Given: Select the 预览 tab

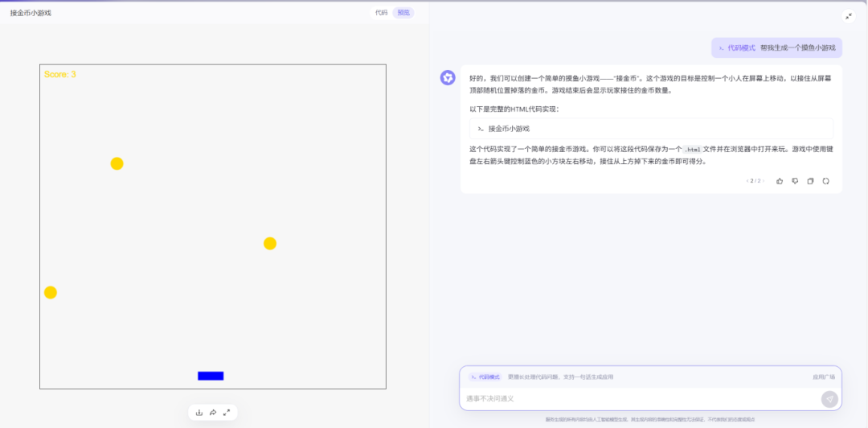Looking at the screenshot, I should pyautogui.click(x=403, y=13).
